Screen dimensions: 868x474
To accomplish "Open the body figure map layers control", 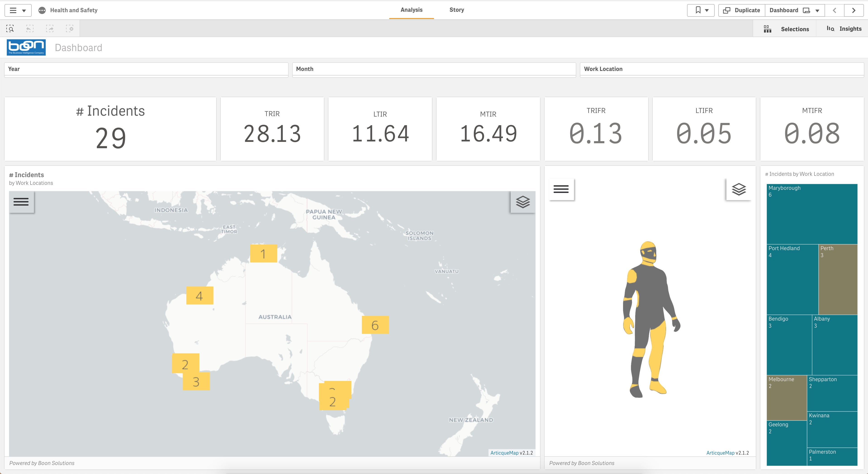I will tap(739, 189).
